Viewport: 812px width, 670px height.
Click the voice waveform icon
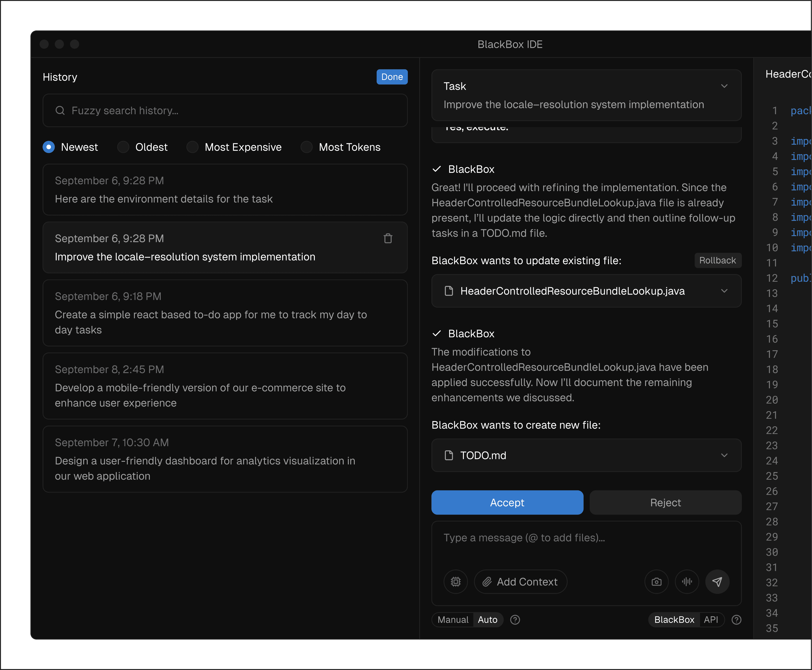pyautogui.click(x=687, y=582)
